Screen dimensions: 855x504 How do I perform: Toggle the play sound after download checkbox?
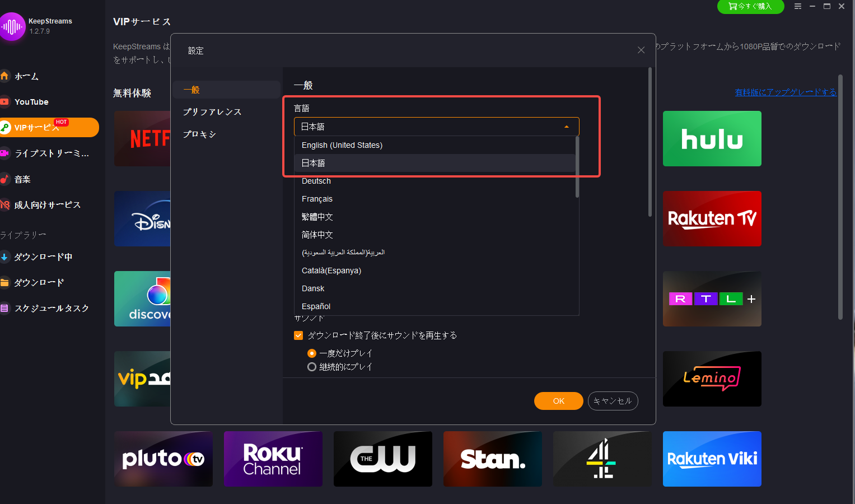click(x=298, y=335)
